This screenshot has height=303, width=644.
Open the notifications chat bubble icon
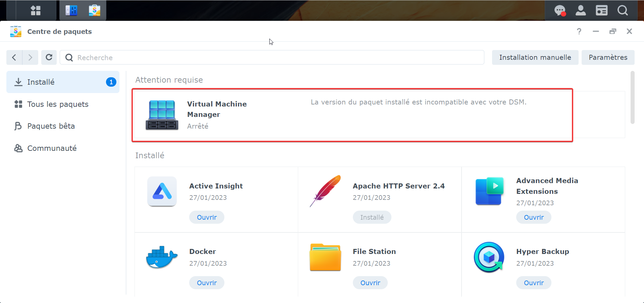[560, 10]
